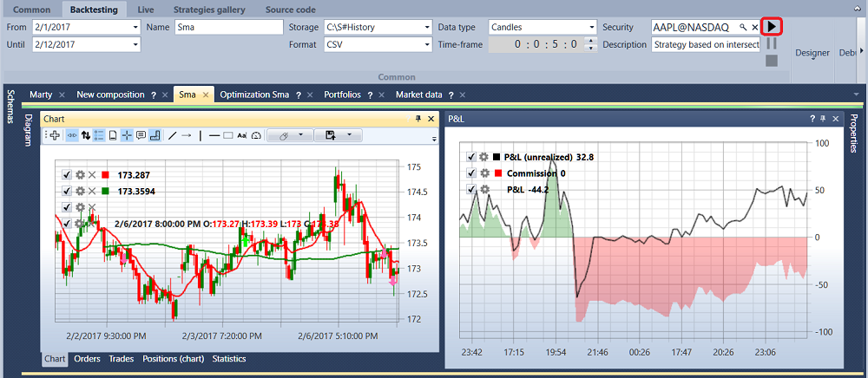Open the Optimization Sma tab
The image size is (868, 378).
click(x=254, y=94)
